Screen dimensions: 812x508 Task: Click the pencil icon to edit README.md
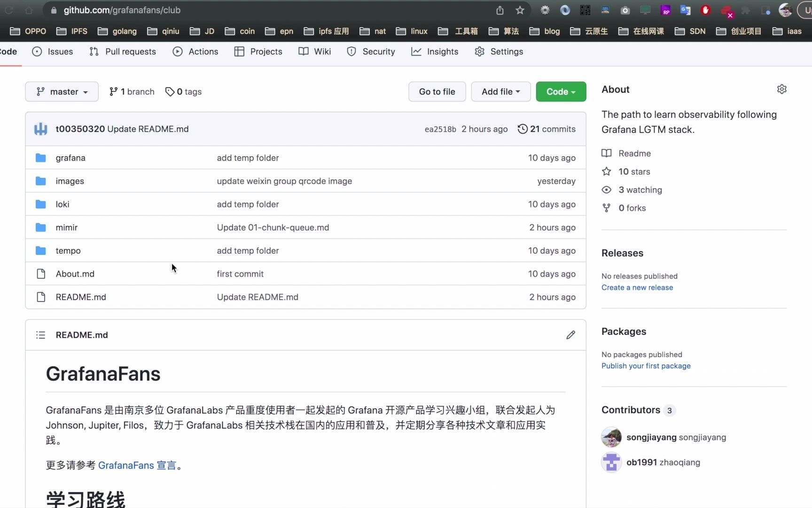point(570,335)
